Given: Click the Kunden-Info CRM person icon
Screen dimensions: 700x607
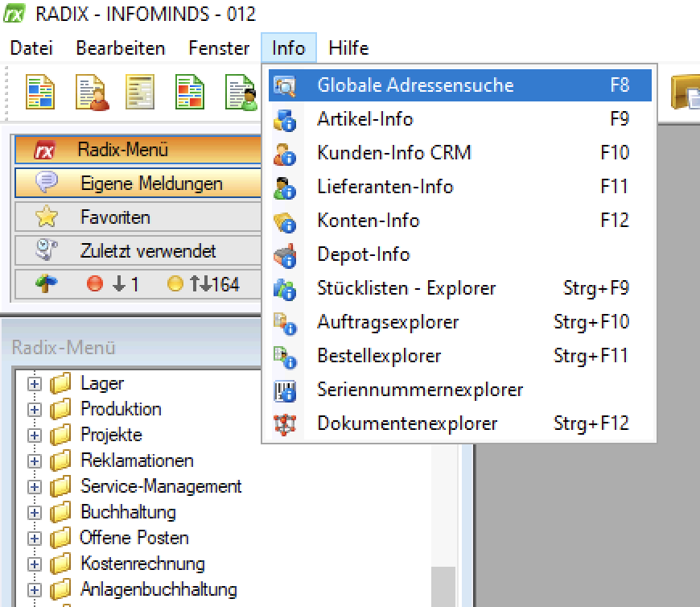Looking at the screenshot, I should coord(285,154).
